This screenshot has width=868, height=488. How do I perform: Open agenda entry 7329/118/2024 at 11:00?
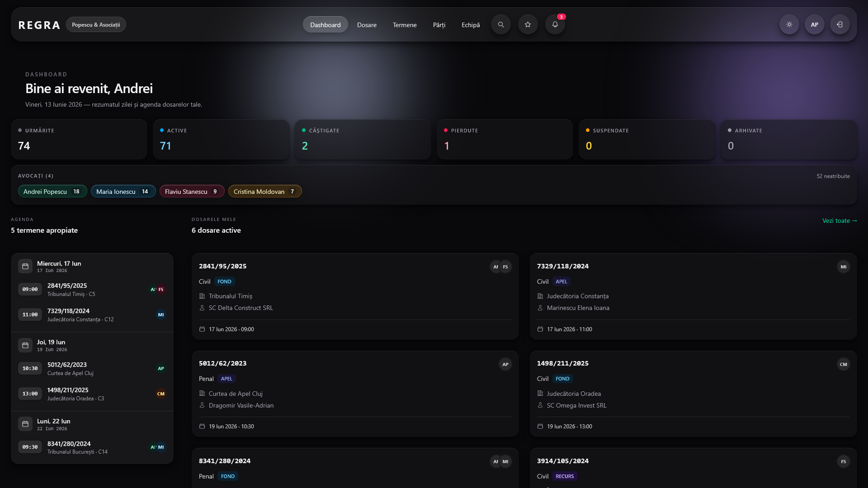(x=92, y=314)
